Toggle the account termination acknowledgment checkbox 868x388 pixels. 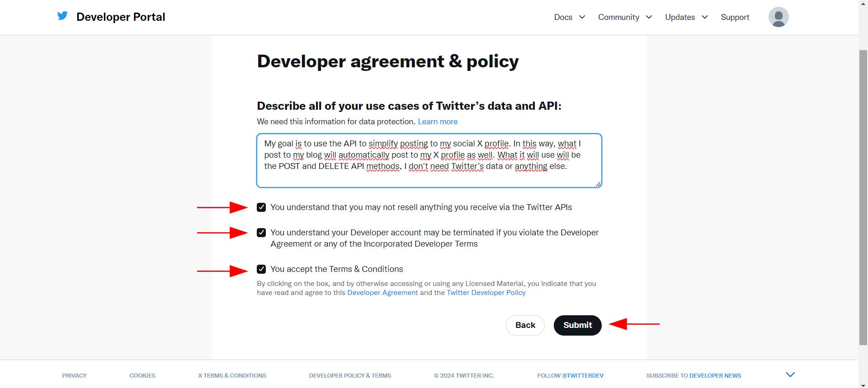pyautogui.click(x=261, y=233)
